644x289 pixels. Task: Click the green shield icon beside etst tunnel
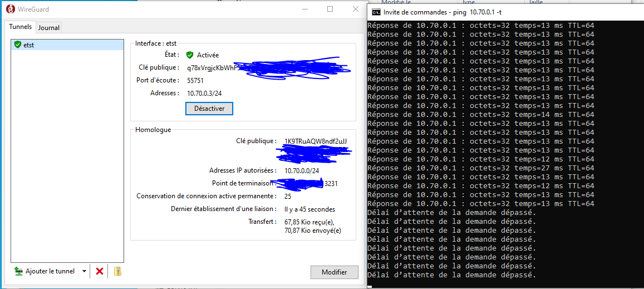click(17, 45)
